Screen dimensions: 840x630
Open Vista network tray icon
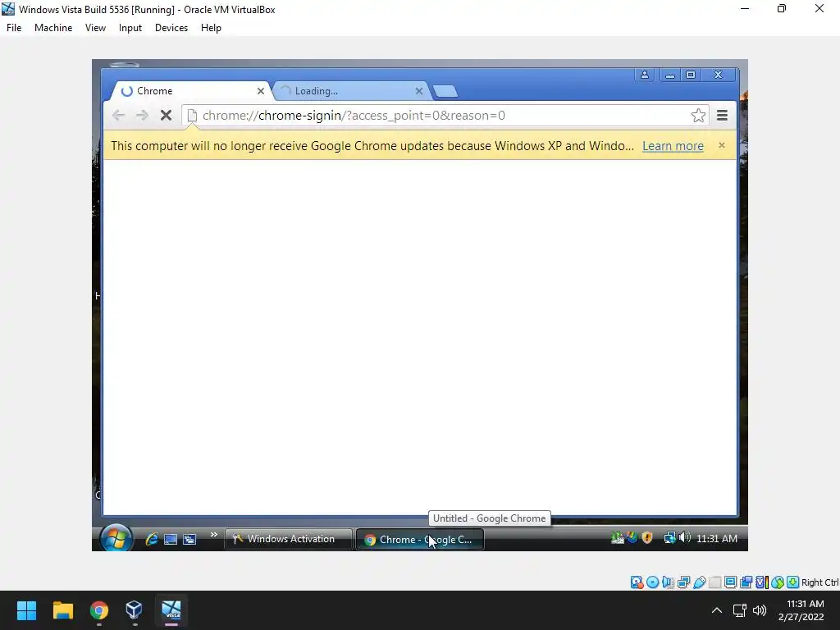[x=669, y=538]
